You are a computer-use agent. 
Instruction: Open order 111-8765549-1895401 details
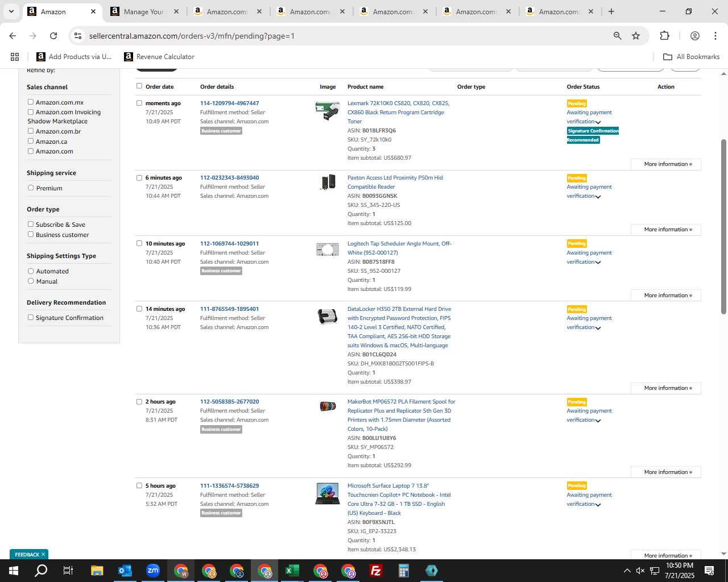click(x=229, y=309)
